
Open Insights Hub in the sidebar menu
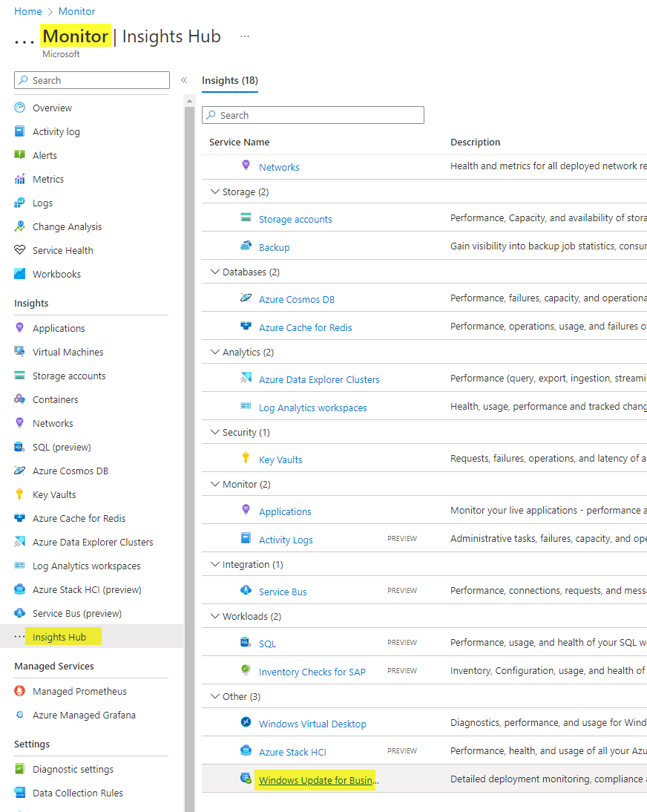(59, 637)
